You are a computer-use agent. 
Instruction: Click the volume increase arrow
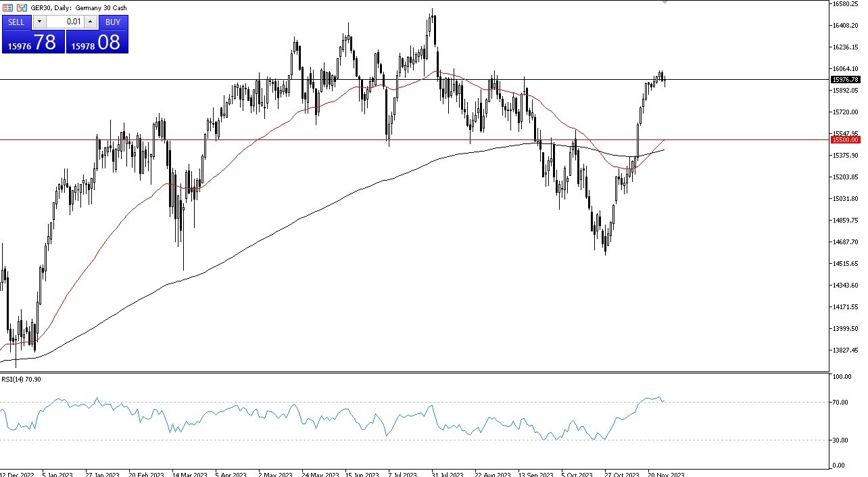click(x=90, y=22)
